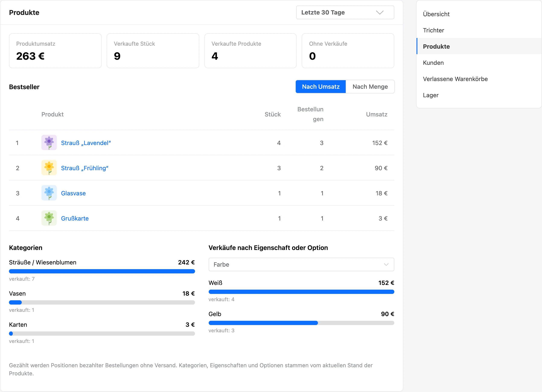Select the Nach Umsatz sorting toggle
Viewport: 542px width, 392px height.
click(321, 87)
